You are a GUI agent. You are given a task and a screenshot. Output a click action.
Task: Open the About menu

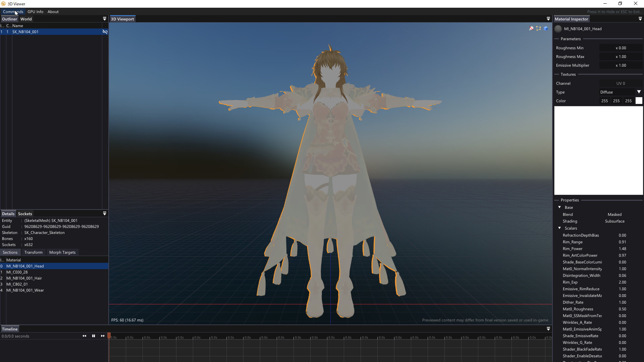tap(53, 12)
